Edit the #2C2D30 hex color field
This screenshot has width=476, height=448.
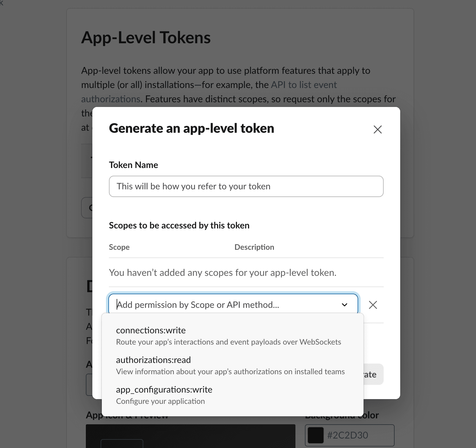(350, 435)
